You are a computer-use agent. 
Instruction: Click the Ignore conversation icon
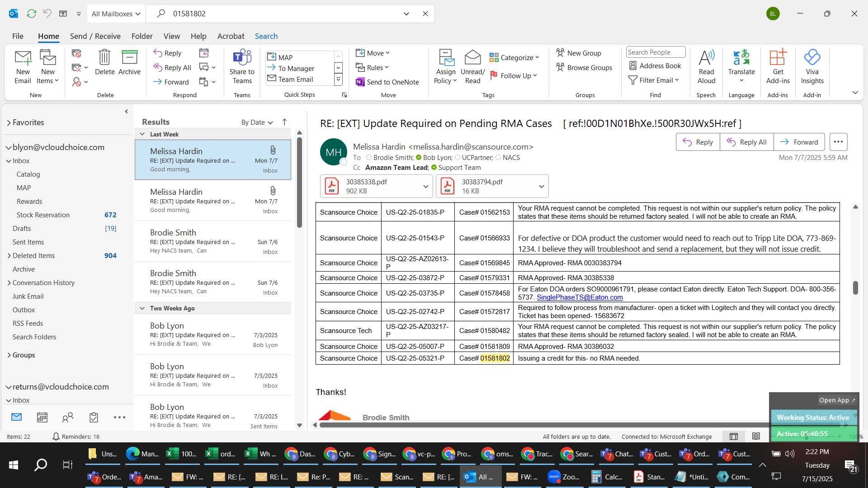click(76, 53)
